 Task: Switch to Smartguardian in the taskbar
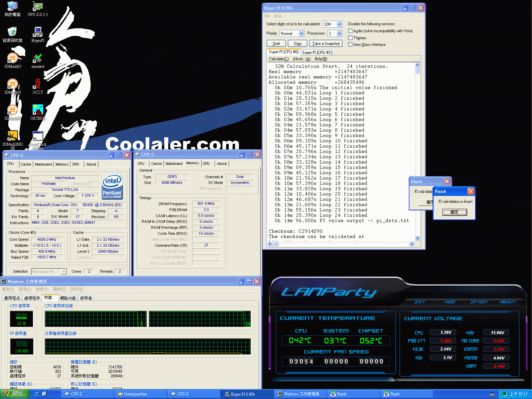[141, 394]
